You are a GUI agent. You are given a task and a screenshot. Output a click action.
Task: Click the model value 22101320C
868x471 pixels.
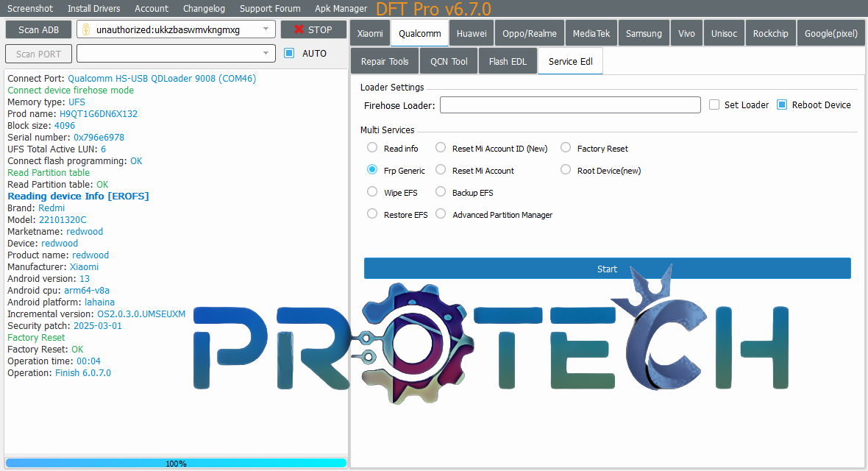pos(63,219)
